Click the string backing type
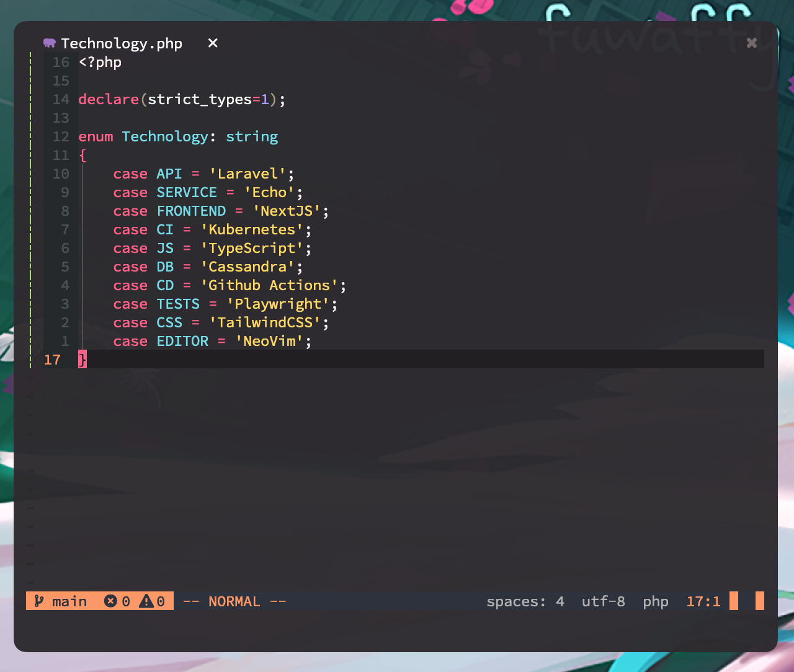 tap(252, 136)
